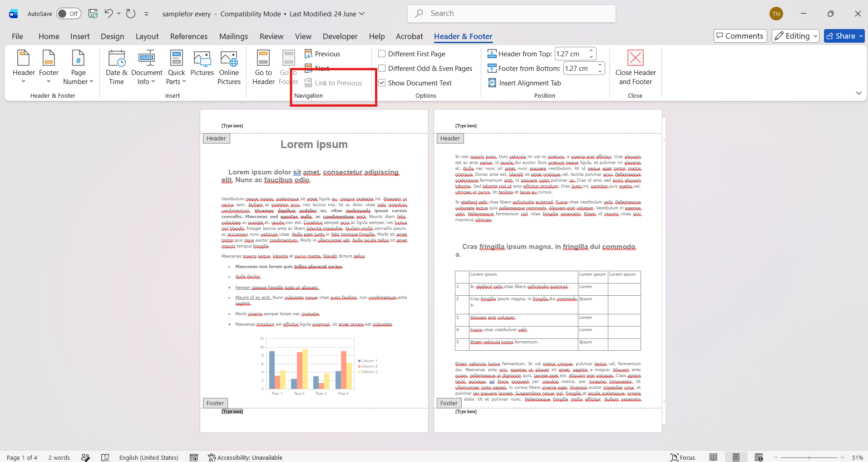
Task: Switch to Web Layout view
Action: (759, 457)
